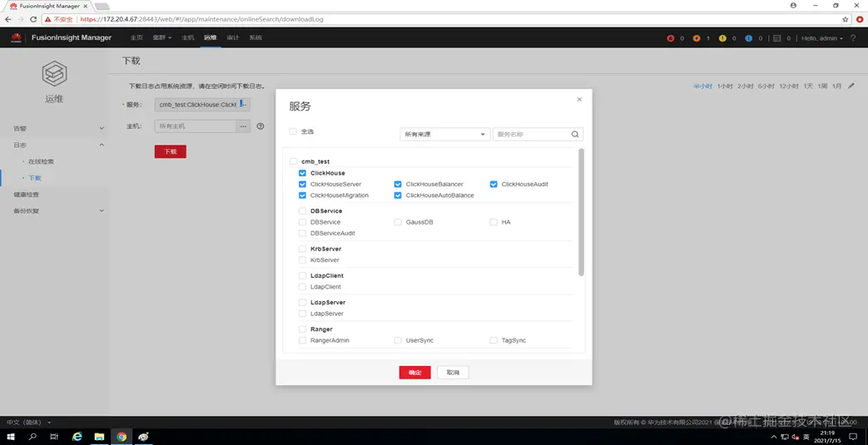This screenshot has height=445, width=868.
Task: Check the HA checkbox
Action: 494,222
